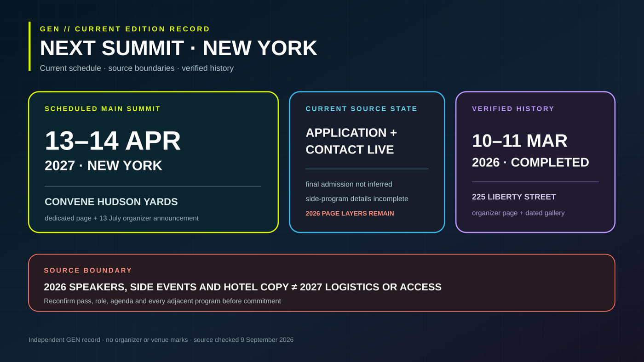Click the 'SOURCE BOUNDARY' heading

(88, 271)
